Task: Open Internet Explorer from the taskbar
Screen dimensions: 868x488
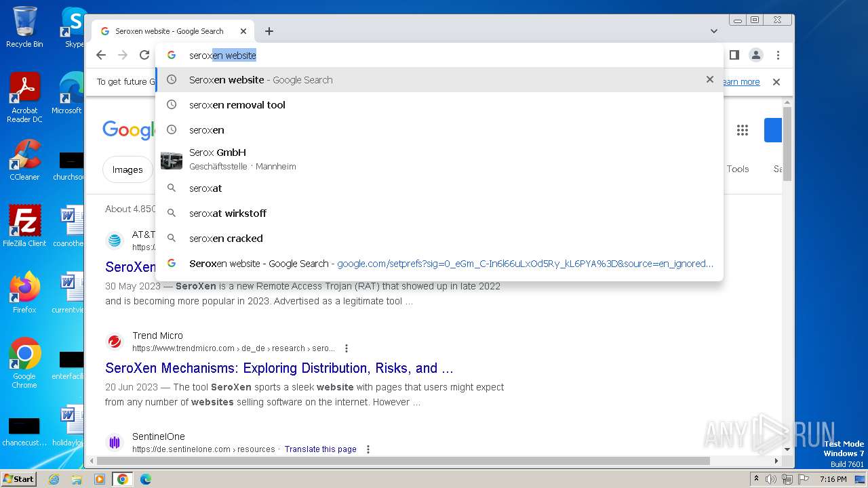Action: pos(54,479)
